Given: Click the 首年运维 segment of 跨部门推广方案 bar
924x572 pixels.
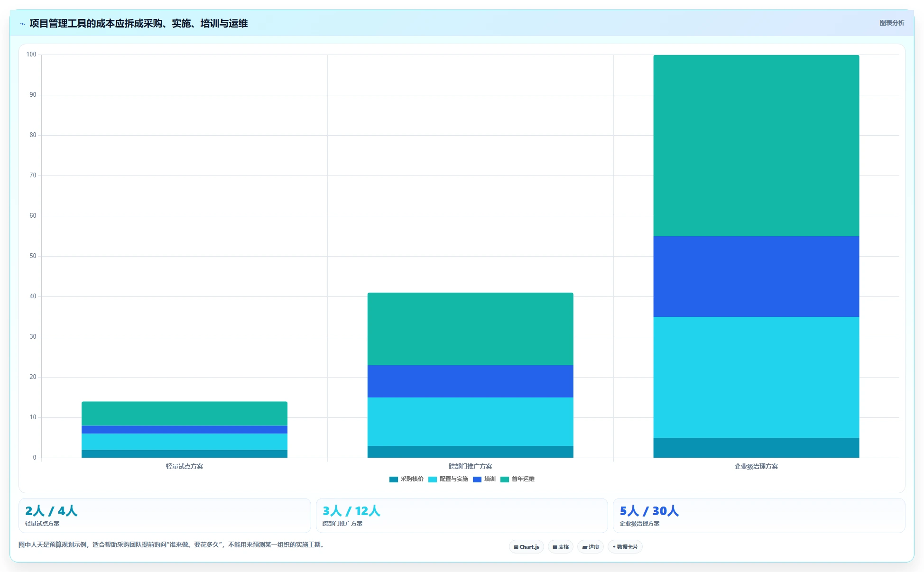Looking at the screenshot, I should (470, 329).
